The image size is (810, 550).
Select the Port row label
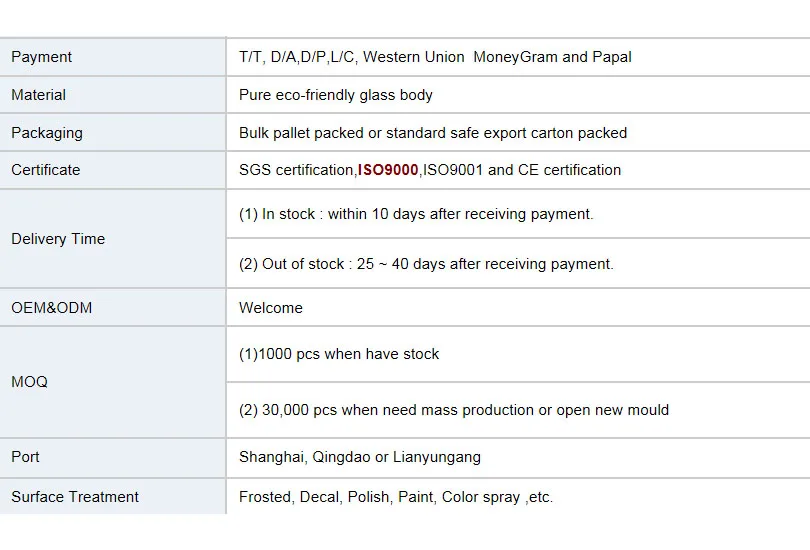(x=26, y=457)
